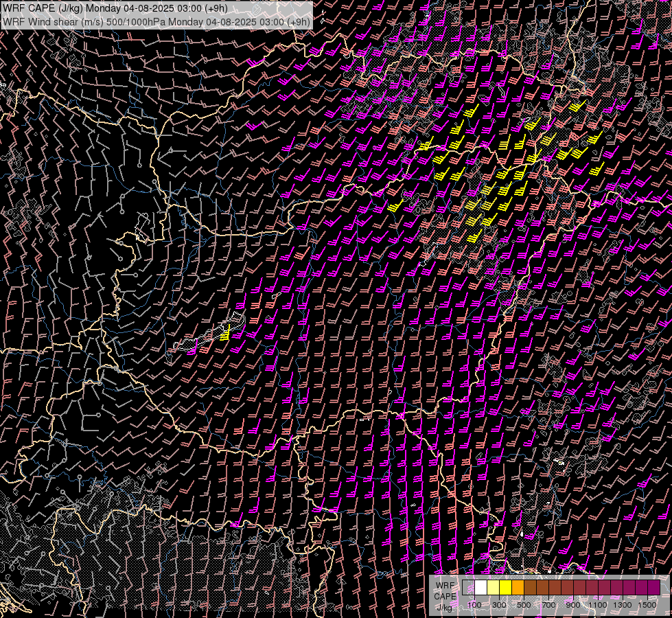Screen dimensions: 672x618
Task: Select the last purple legend swatch
Action: pyautogui.click(x=654, y=587)
